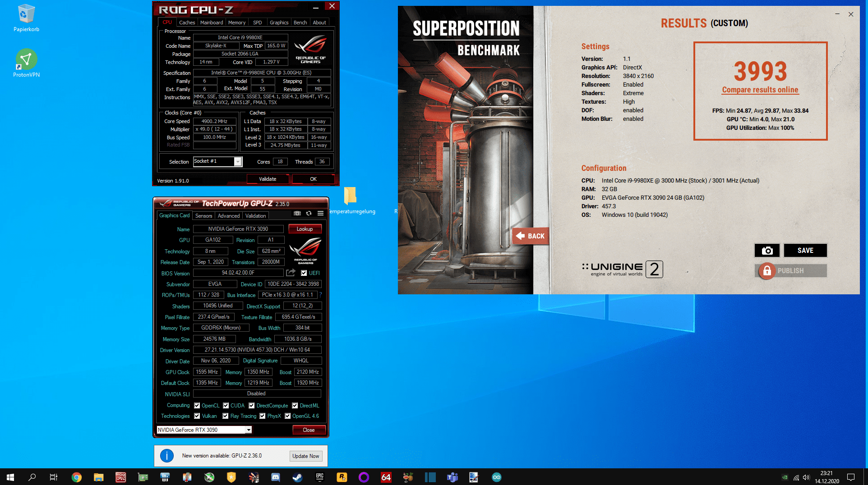Open the Graphics tab in CPU-Z

click(279, 23)
